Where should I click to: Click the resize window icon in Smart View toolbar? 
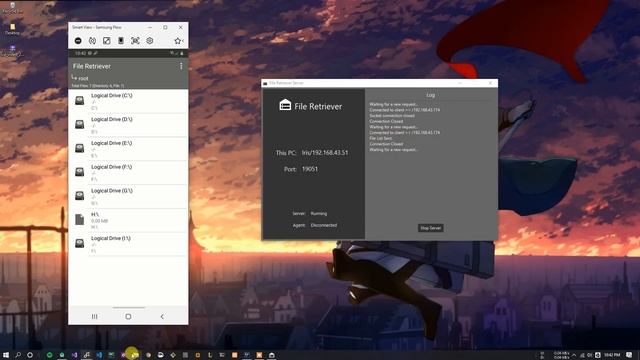pyautogui.click(x=107, y=41)
